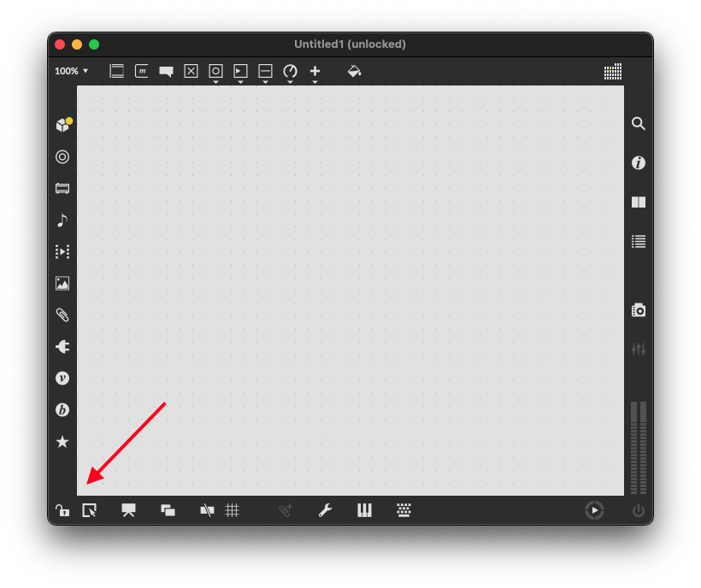Open the 100% zoom level dropdown
Viewport: 701px width, 588px height.
(72, 71)
